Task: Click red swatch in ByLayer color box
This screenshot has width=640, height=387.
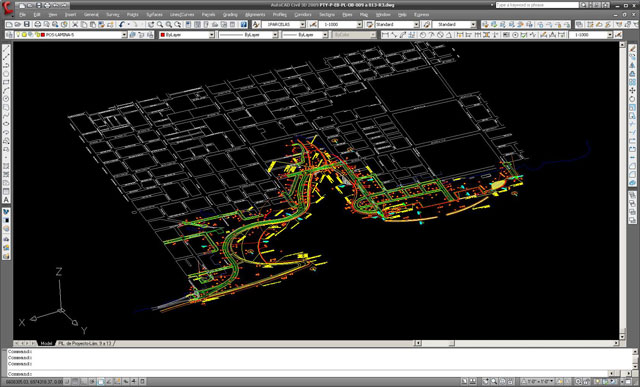Action: point(163,35)
